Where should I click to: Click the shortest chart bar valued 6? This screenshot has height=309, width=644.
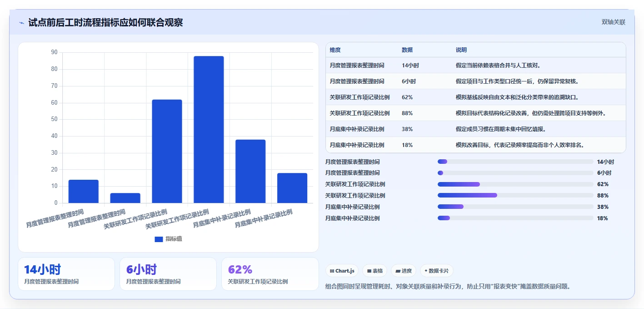(x=125, y=198)
